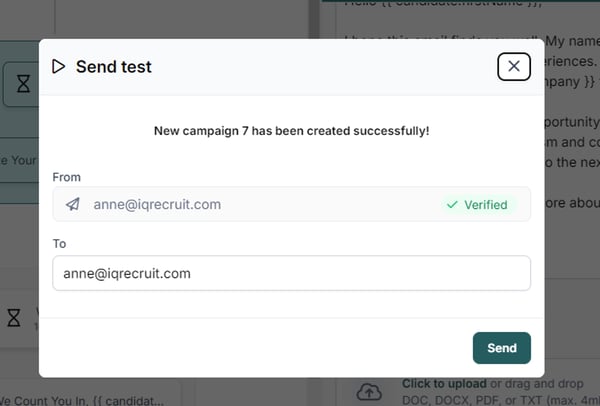Click the To field label
The width and height of the screenshot is (600, 406).
(x=60, y=243)
